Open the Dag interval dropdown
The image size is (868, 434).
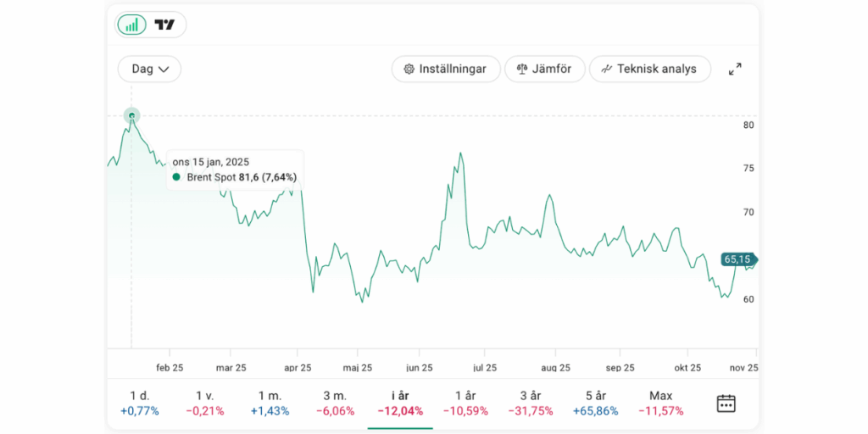click(x=150, y=69)
